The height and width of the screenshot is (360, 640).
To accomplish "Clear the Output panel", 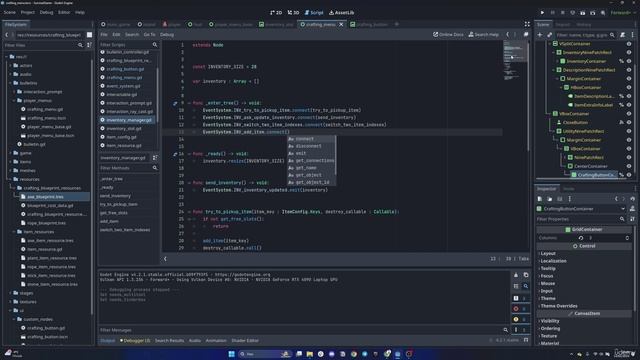I will coord(516,275).
